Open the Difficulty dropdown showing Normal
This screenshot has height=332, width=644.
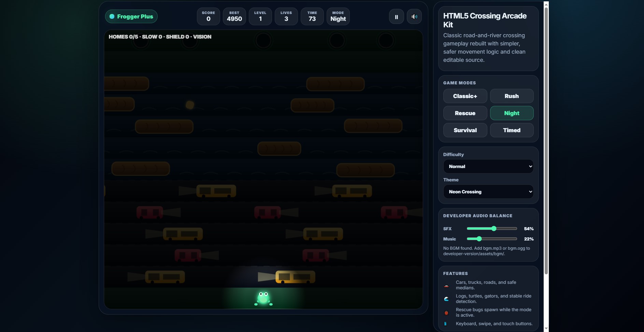pos(488,166)
